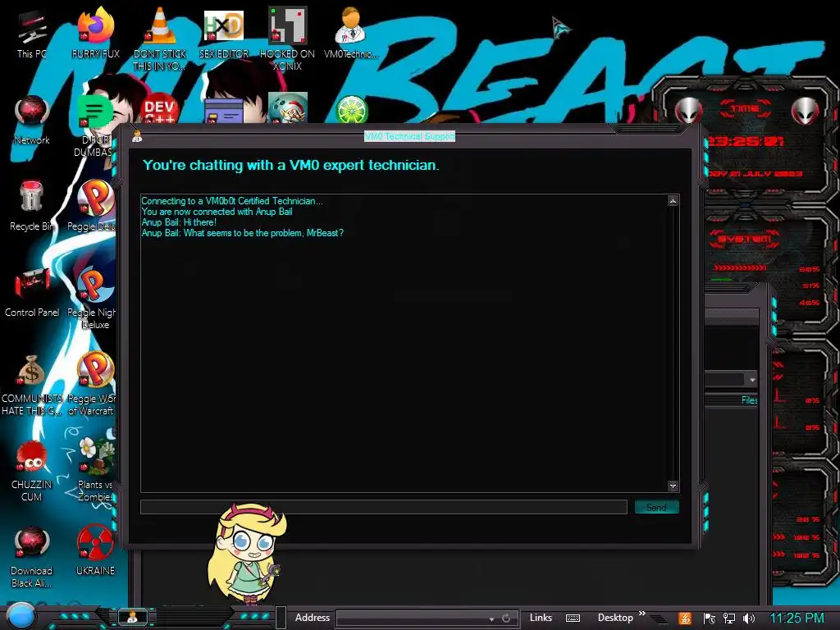Viewport: 840px width, 630px height.
Task: Click the VM0 Technical Support title bar icon
Action: [137, 136]
